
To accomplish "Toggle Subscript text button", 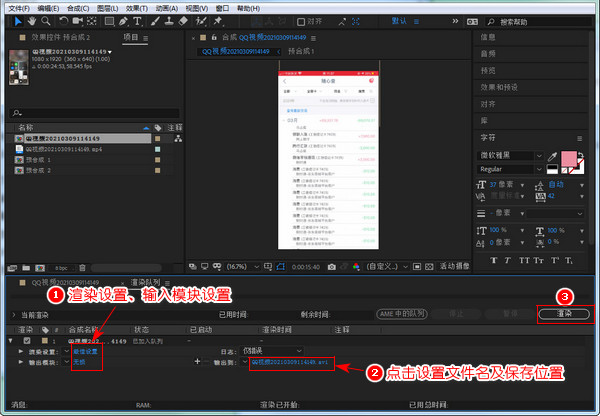I will pyautogui.click(x=569, y=261).
